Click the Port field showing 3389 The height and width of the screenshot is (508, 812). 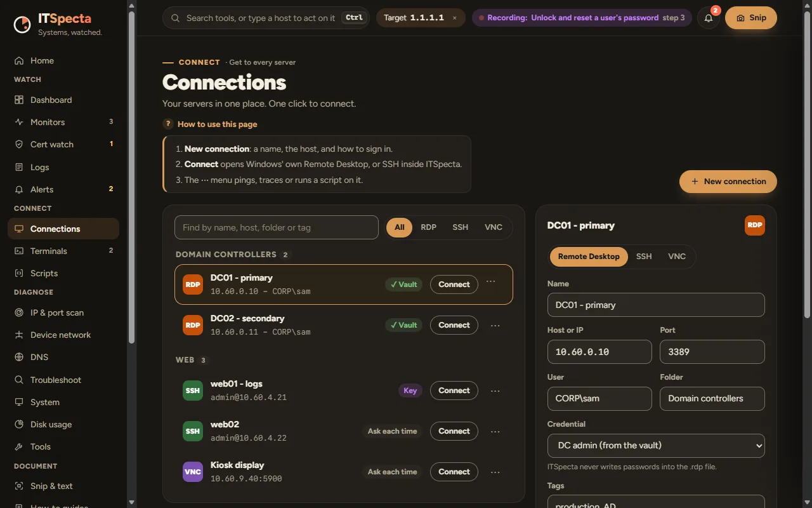point(712,352)
